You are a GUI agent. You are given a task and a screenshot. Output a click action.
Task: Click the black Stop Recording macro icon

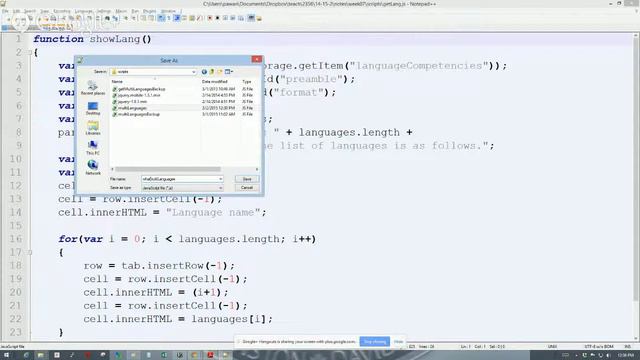(x=218, y=18)
